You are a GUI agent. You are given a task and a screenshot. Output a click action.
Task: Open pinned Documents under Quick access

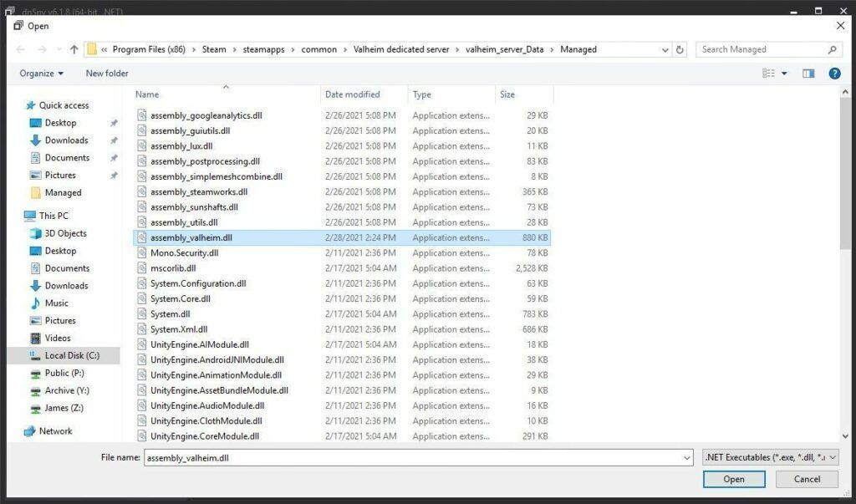click(67, 158)
